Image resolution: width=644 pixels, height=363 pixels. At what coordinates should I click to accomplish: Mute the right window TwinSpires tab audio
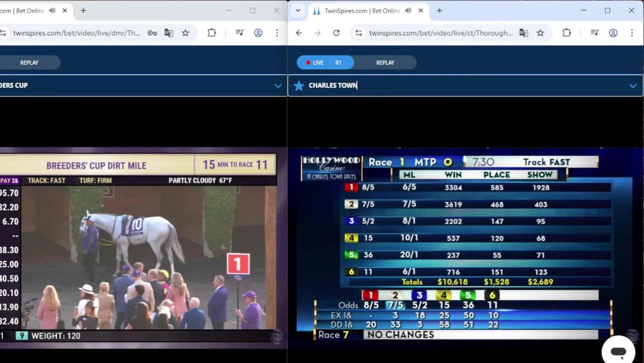[408, 11]
